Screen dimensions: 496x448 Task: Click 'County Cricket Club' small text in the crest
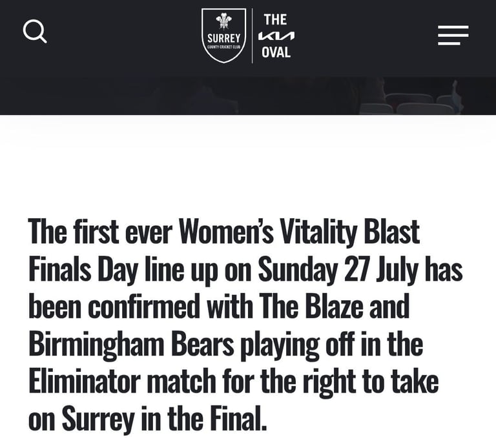223,47
